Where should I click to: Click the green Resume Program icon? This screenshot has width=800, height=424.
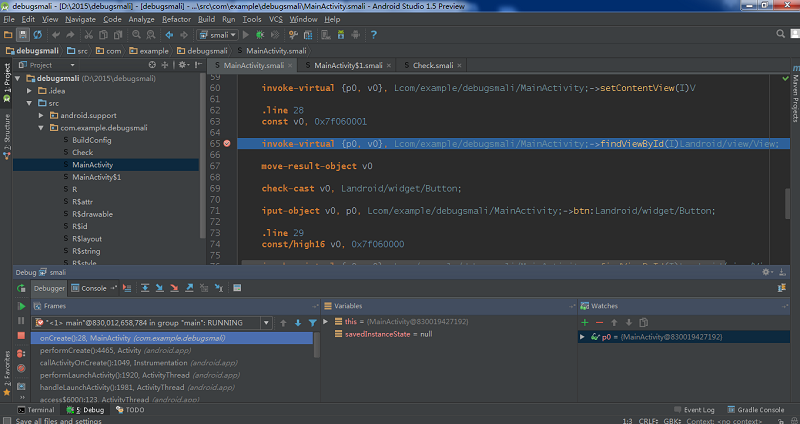(21, 306)
